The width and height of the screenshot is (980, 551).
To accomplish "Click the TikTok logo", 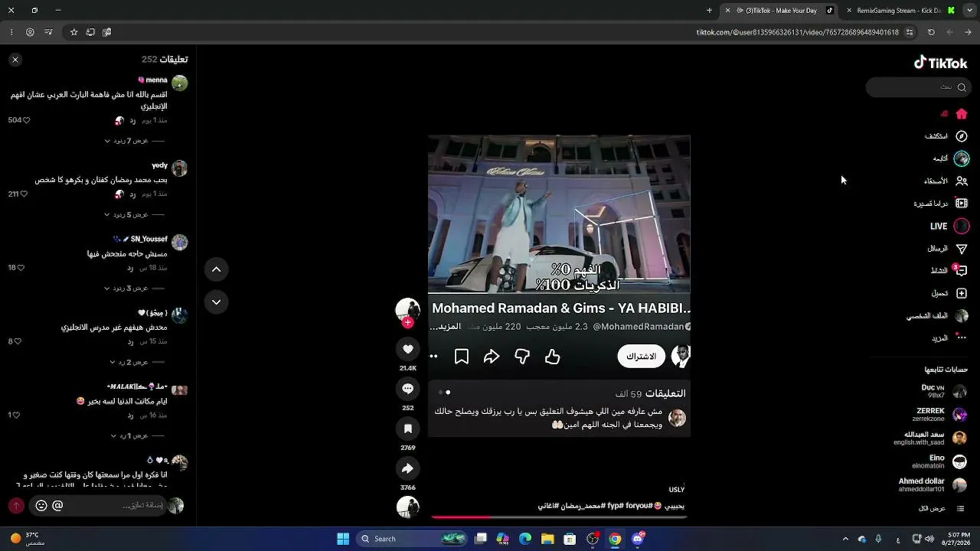I will pos(941,63).
